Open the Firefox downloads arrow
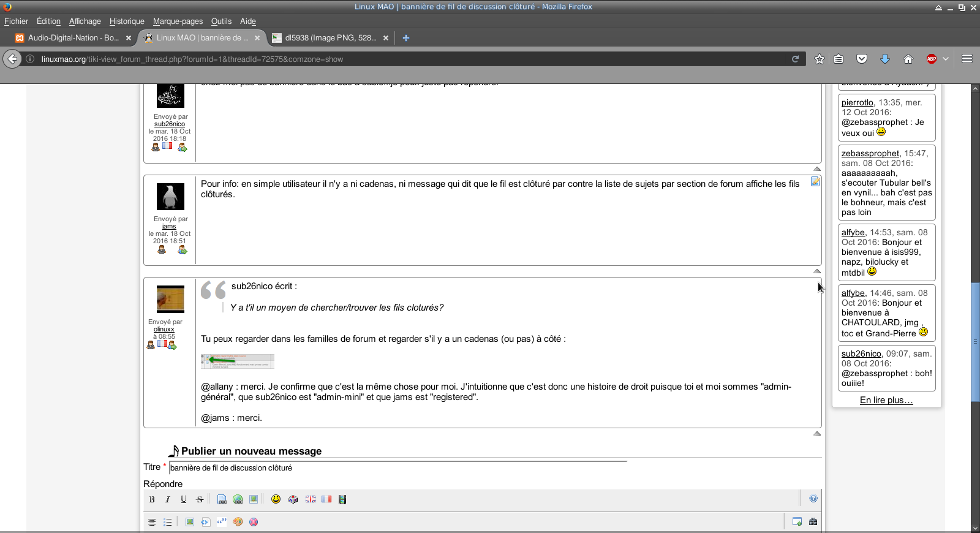 (885, 59)
